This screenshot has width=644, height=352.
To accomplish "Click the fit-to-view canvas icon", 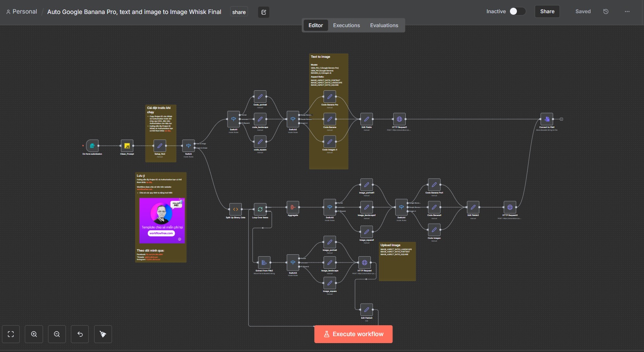I will coord(11,334).
